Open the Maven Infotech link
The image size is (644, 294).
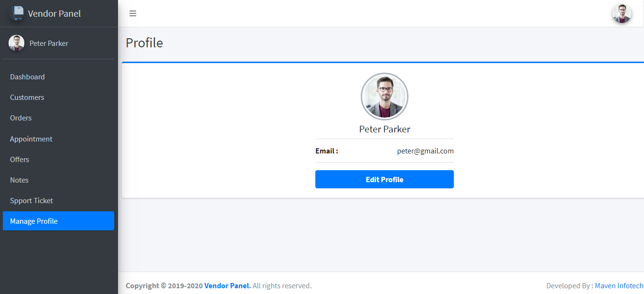tap(619, 286)
